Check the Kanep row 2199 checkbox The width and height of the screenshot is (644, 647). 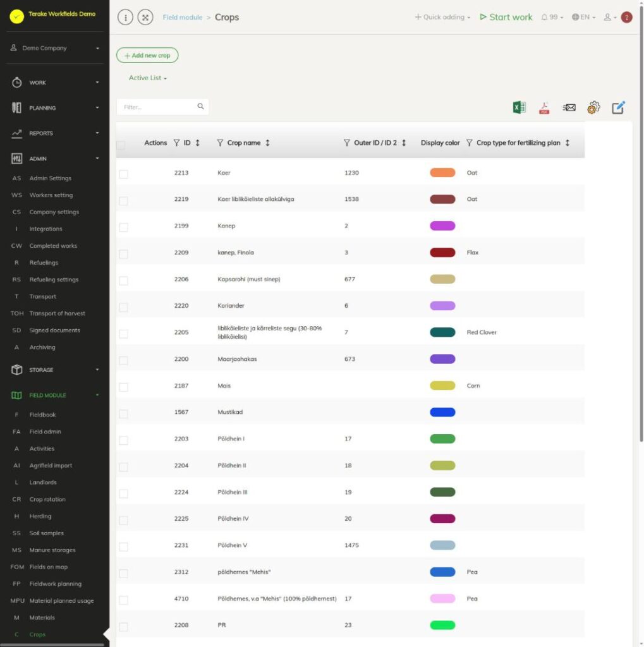coord(123,227)
